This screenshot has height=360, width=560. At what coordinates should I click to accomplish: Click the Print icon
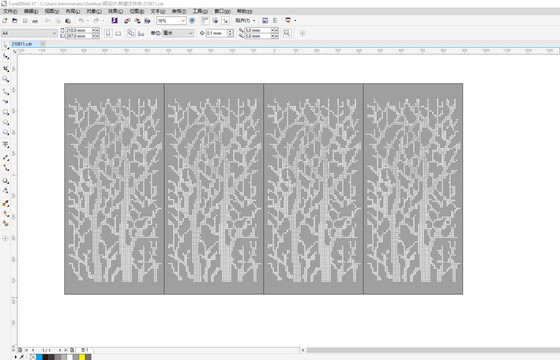[35, 21]
